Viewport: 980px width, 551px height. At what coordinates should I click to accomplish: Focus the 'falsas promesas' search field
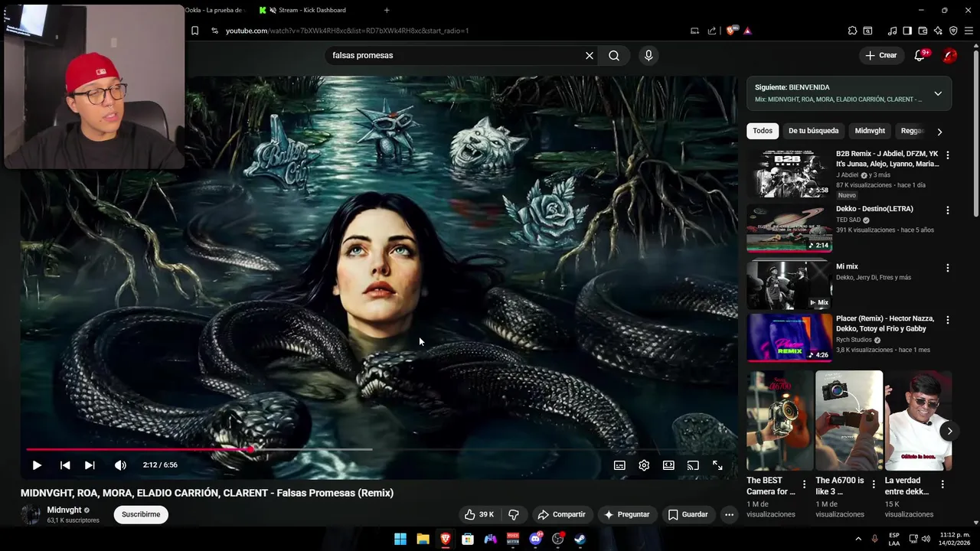tap(456, 56)
